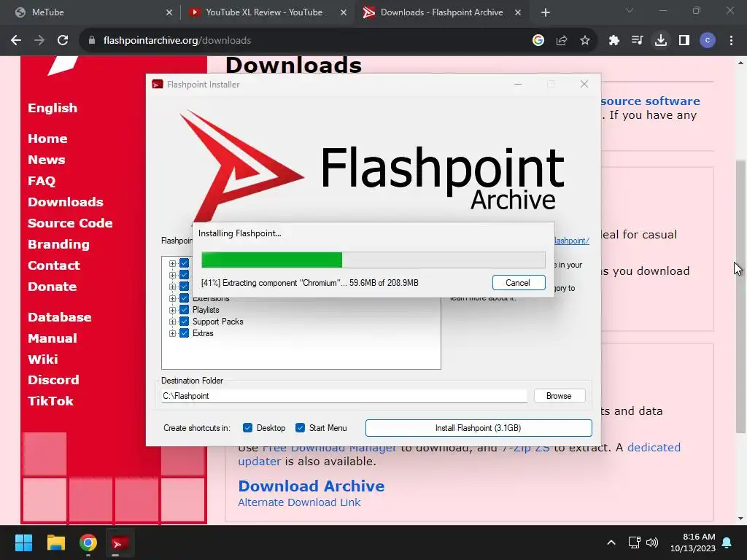Screen dimensions: 747x560
Task: Close the MeTube tab
Action: tap(169, 12)
